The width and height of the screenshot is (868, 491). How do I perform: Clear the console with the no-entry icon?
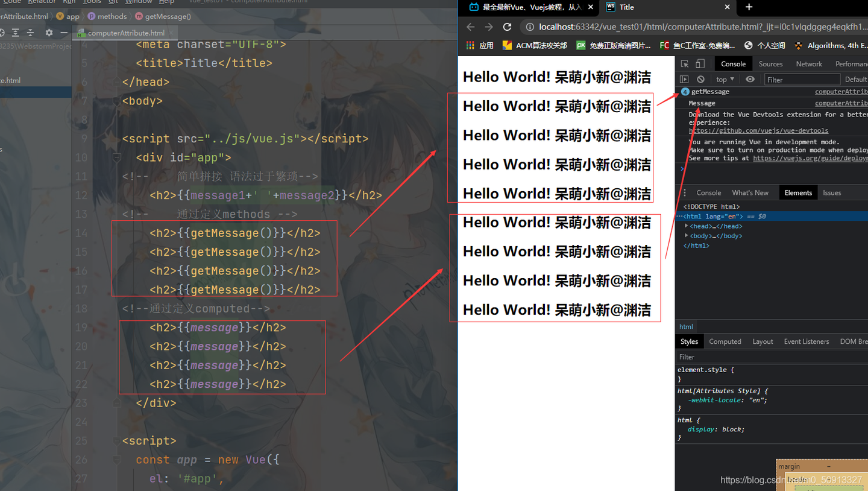pos(700,79)
